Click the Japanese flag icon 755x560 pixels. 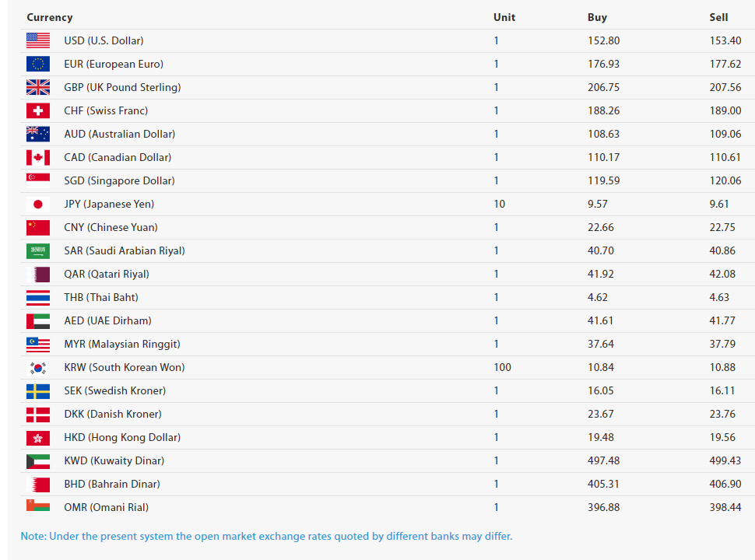38,204
